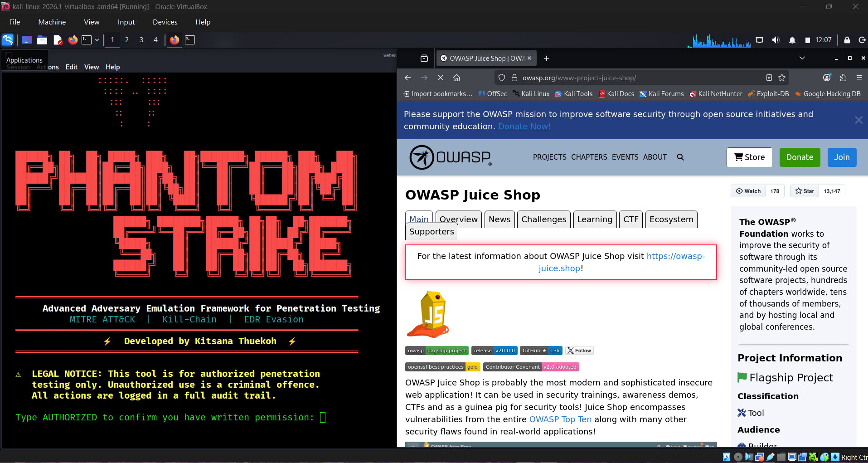868x463 pixels.
Task: Focus the Firefox window in the task list
Action: pyautogui.click(x=175, y=40)
